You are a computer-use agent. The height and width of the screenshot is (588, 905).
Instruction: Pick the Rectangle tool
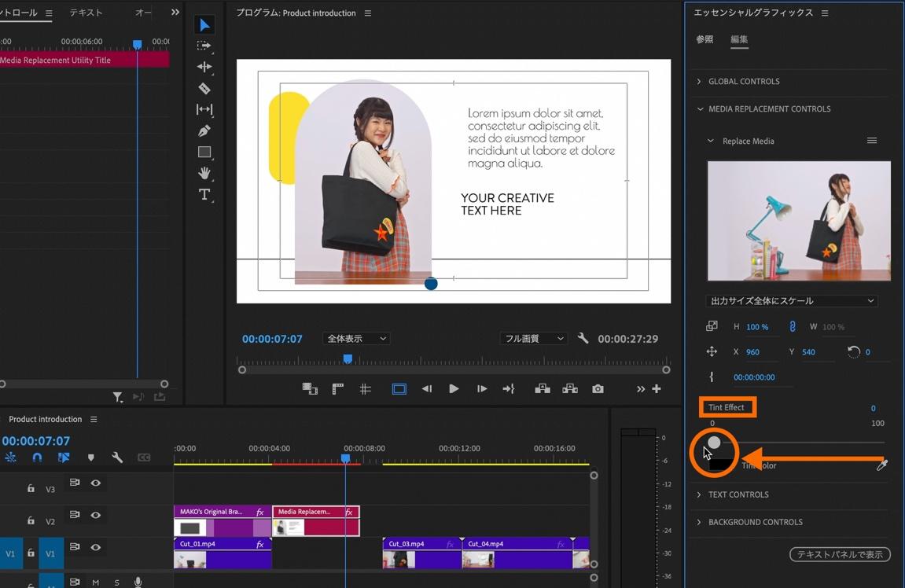tap(204, 152)
